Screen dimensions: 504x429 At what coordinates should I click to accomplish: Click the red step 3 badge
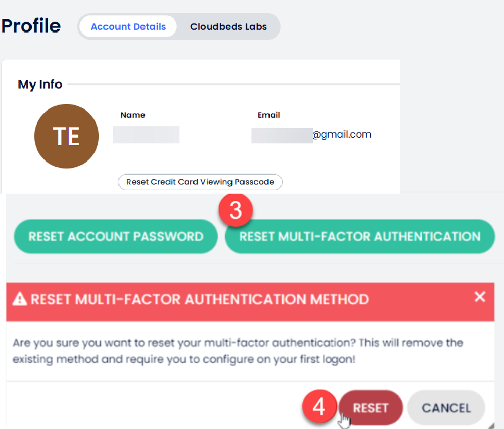click(235, 210)
